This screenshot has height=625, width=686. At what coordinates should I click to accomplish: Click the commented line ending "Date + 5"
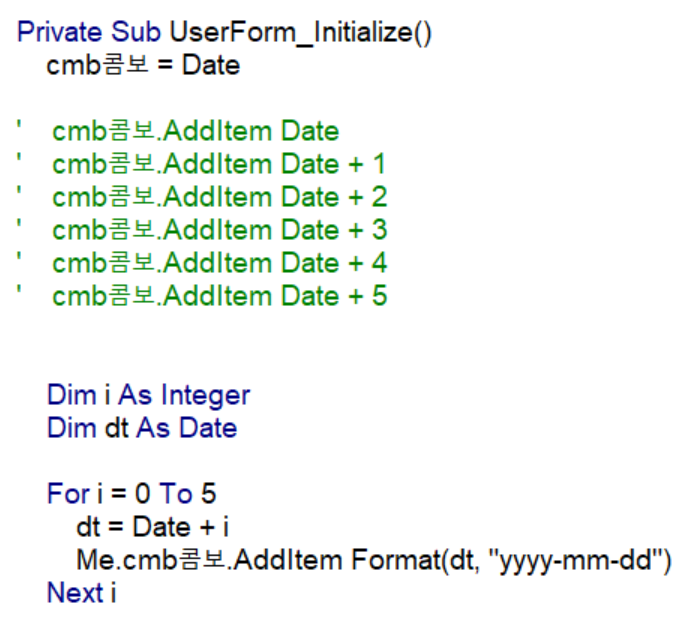coord(219,296)
